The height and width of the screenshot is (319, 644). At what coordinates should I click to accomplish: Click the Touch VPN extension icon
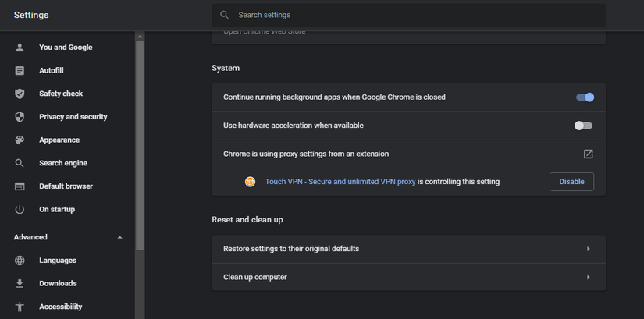click(x=250, y=182)
